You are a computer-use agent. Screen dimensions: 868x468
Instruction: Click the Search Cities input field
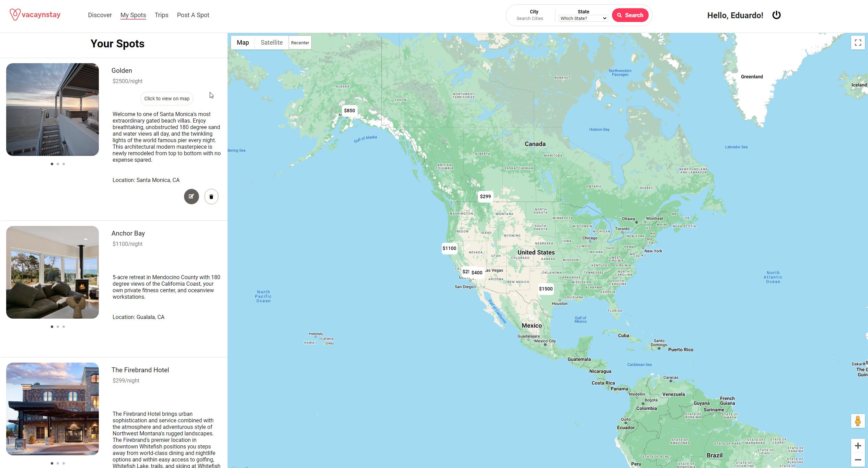click(x=530, y=19)
